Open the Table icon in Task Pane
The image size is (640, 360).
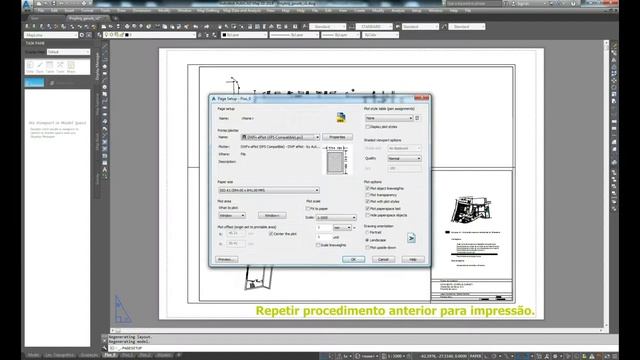(x=50, y=67)
